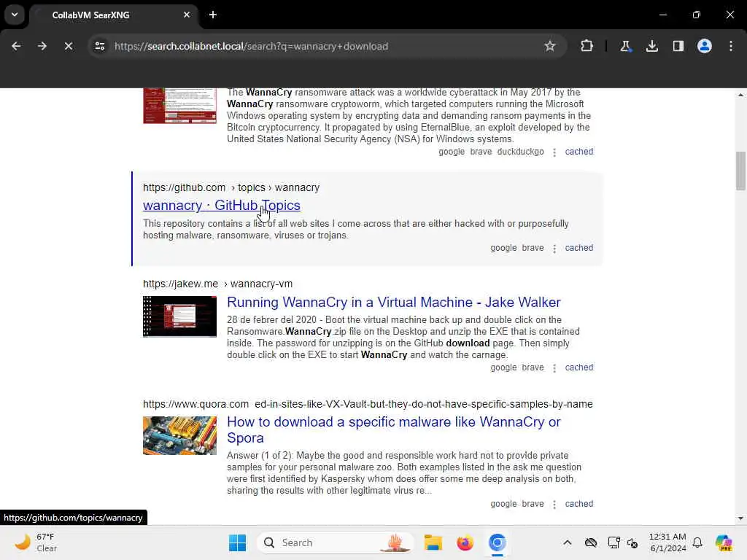
Task: Open the notifications bell icon
Action: click(697, 542)
